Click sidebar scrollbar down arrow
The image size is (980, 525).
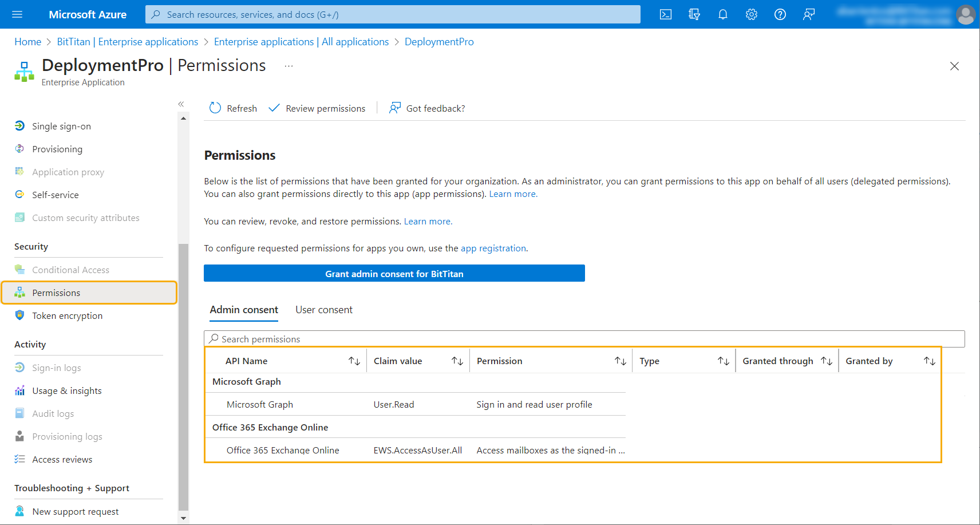click(183, 518)
